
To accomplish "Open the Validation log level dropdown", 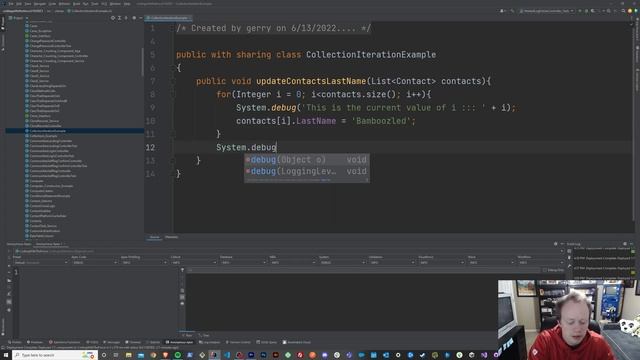I will (391, 262).
